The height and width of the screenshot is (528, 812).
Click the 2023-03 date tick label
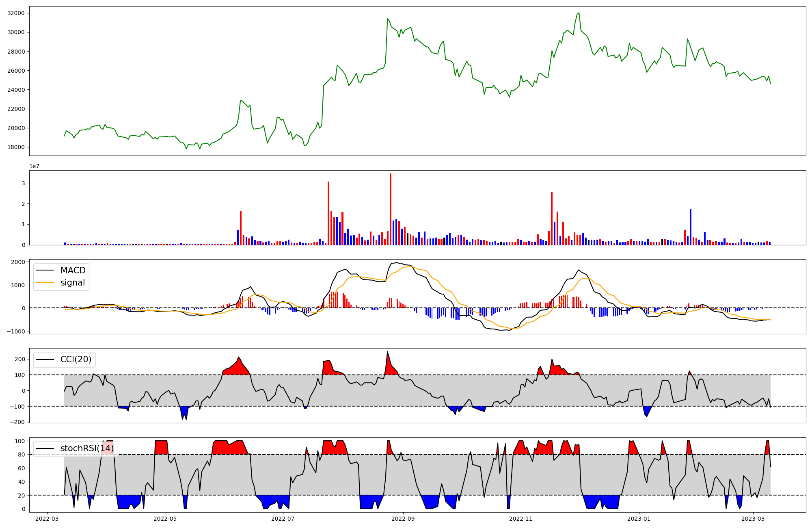(x=753, y=519)
